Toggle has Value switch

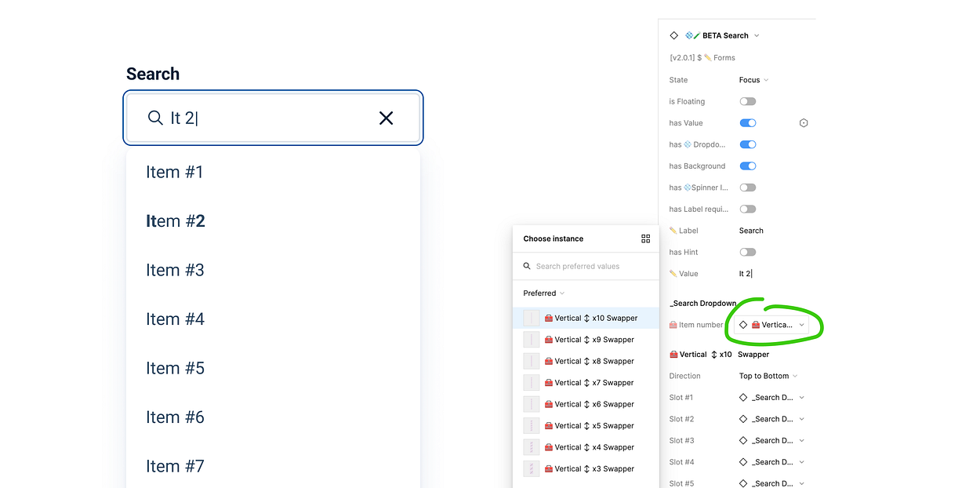click(x=748, y=123)
